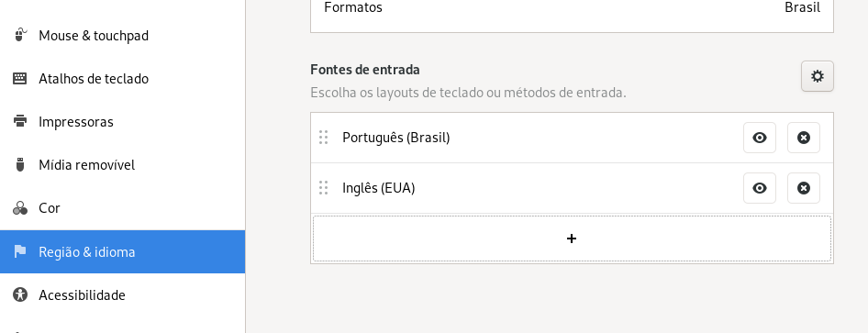Select the keyboard icon for Atalhos de teclado
868x333 pixels.
[x=20, y=79]
